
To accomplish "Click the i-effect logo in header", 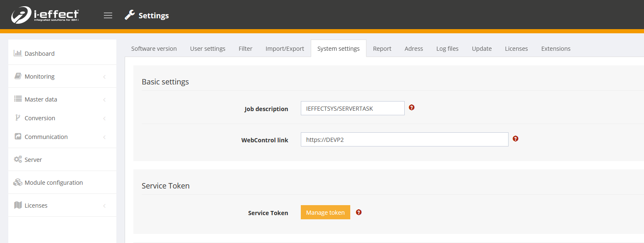I will [45, 15].
